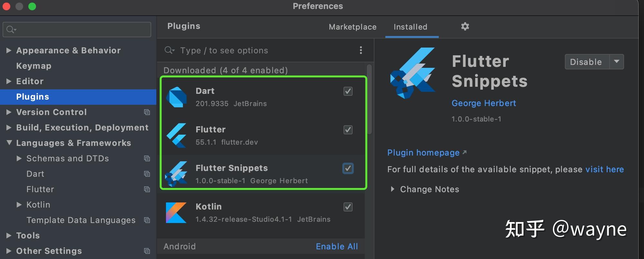Click the copy icon beside Version Control
Image resolution: width=644 pixels, height=259 pixels.
[x=147, y=112]
